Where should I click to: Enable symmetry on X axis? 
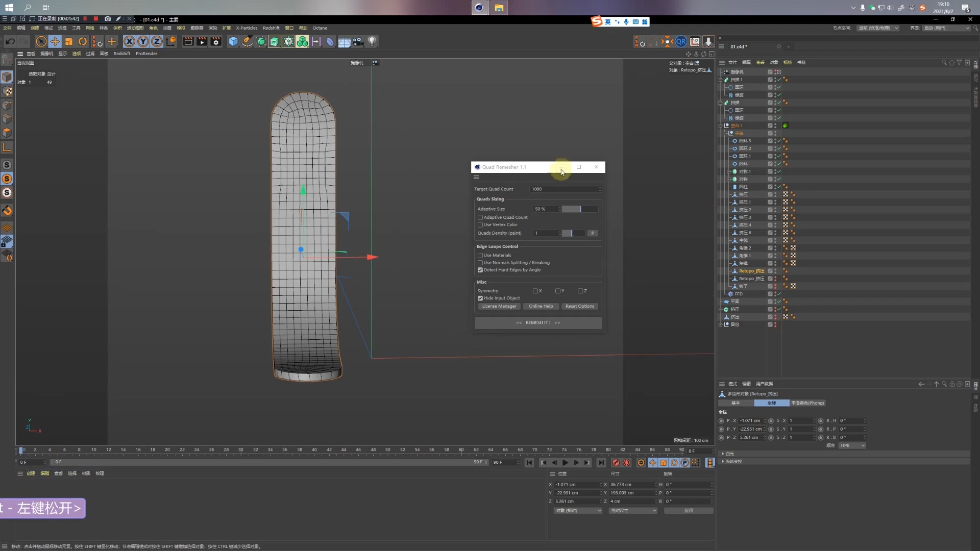(535, 291)
